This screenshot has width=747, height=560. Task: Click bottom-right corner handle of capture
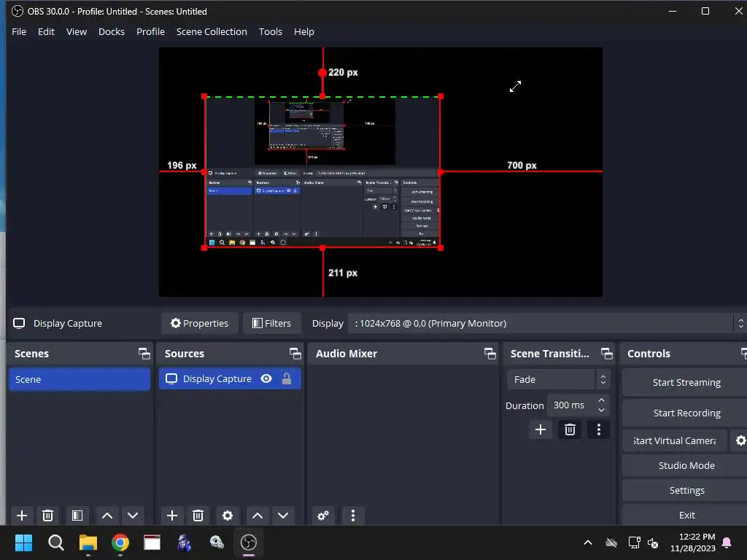point(440,248)
